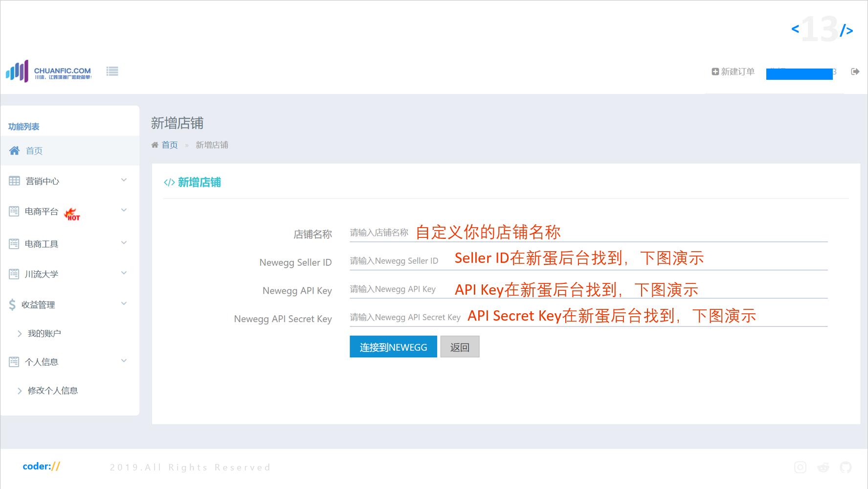
Task: Click the 连接到NEWEGG button
Action: 393,347
